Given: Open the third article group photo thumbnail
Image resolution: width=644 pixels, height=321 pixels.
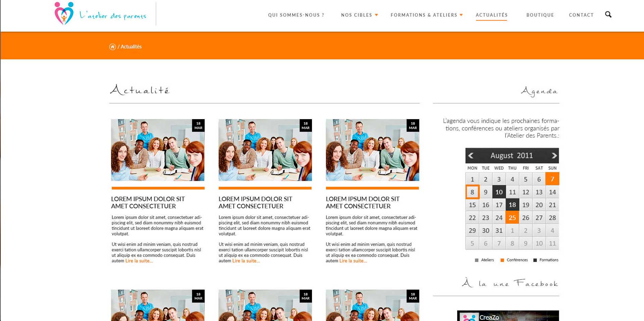Looking at the screenshot, I should click(372, 150).
